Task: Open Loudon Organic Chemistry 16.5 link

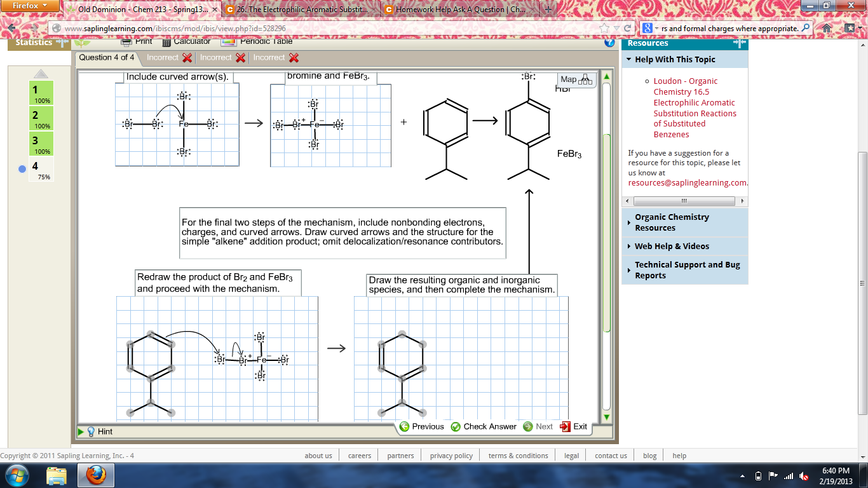Action: pyautogui.click(x=695, y=108)
